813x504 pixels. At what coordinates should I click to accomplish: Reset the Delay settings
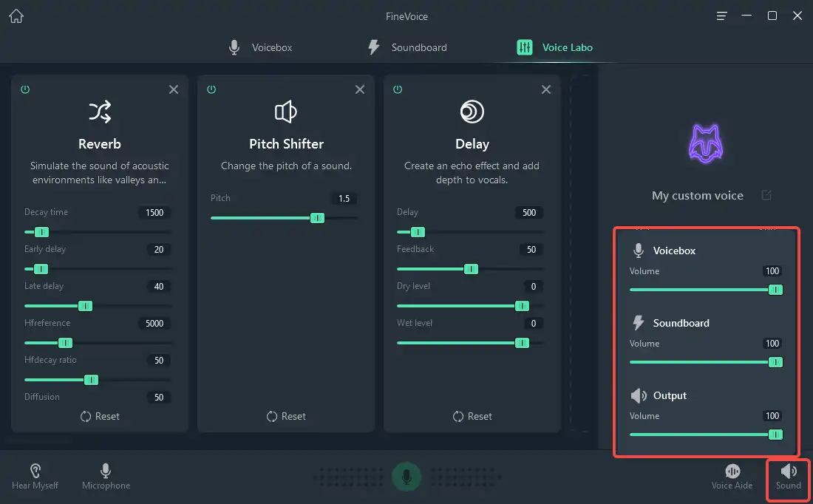472,416
